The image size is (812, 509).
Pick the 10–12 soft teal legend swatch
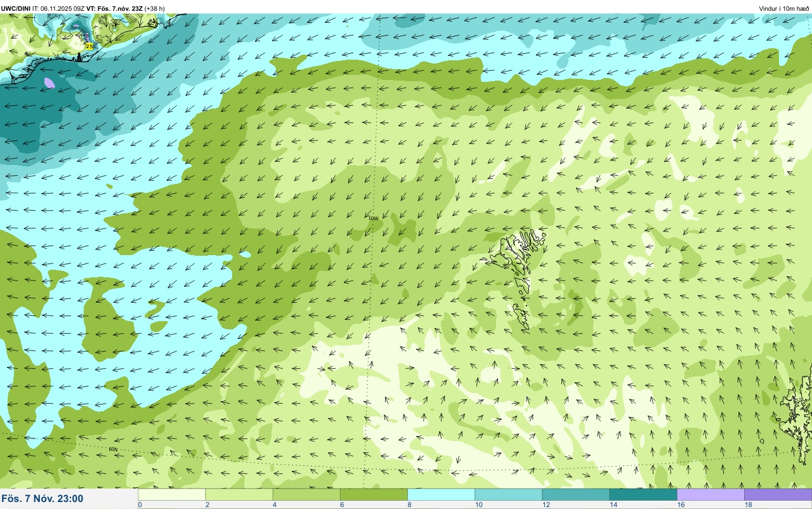point(508,494)
